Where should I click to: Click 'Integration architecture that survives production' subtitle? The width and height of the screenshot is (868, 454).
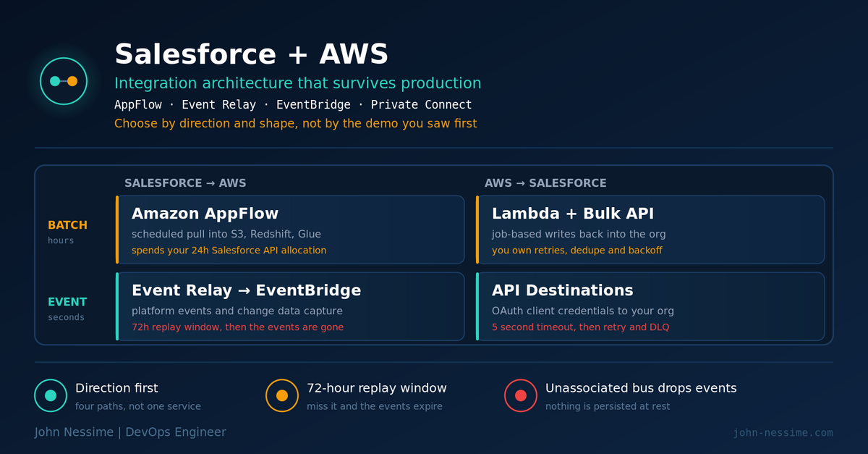[297, 83]
